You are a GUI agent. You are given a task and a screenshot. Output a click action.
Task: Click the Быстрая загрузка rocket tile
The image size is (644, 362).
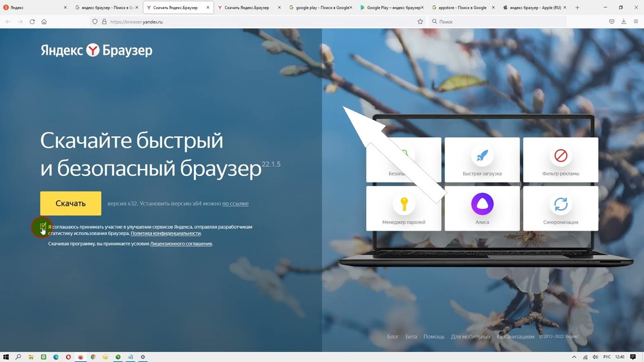[x=482, y=160]
